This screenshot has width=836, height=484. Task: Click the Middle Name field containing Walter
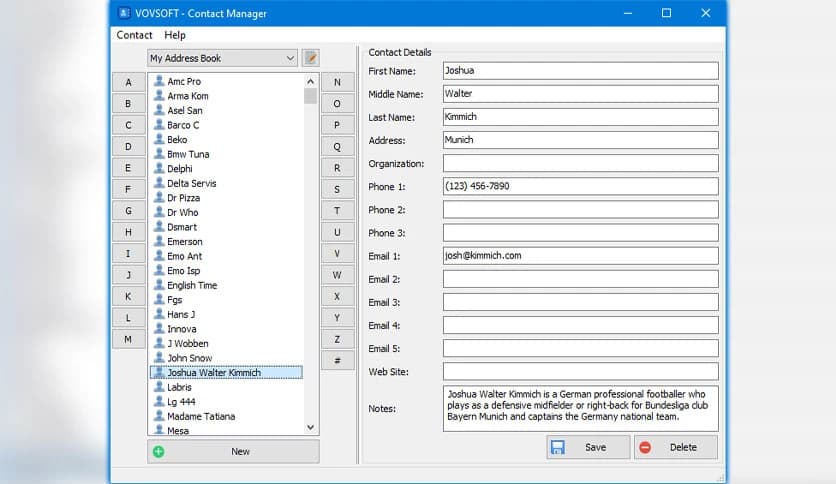(581, 94)
